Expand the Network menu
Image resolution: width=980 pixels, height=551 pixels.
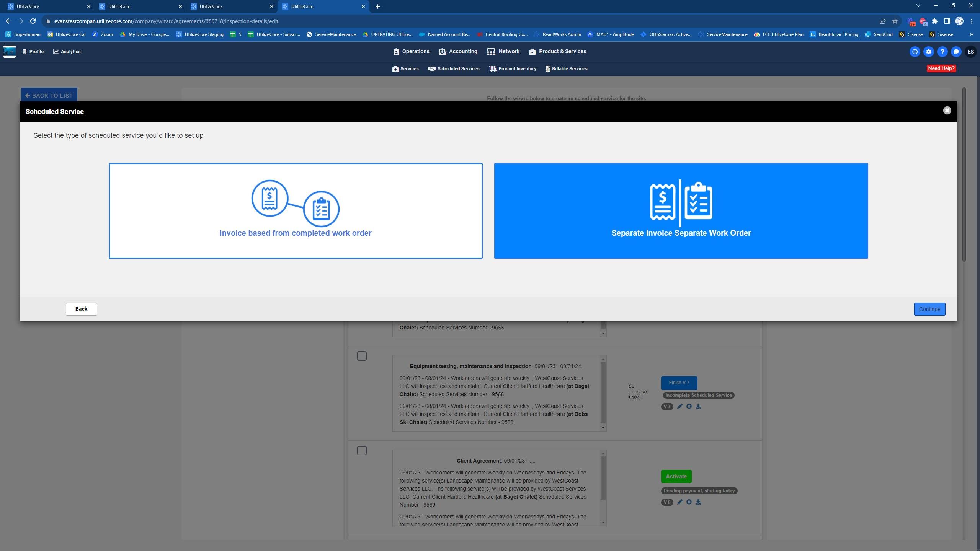[503, 52]
